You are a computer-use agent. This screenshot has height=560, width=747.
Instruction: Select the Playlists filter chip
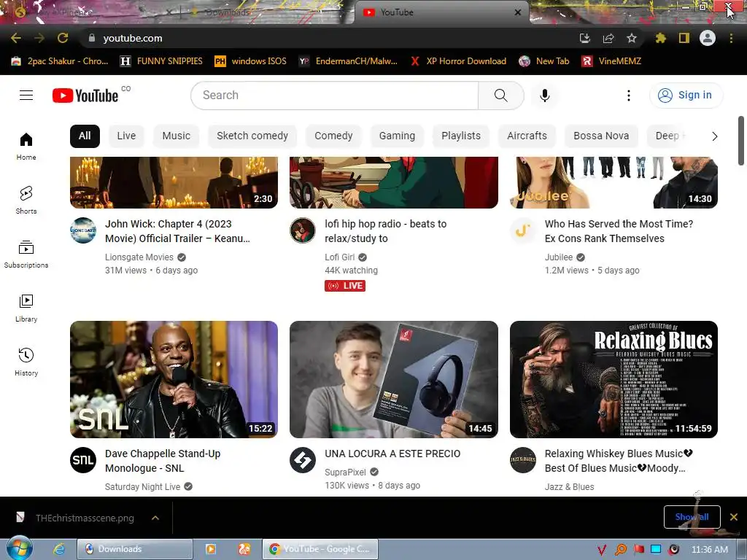click(x=461, y=136)
